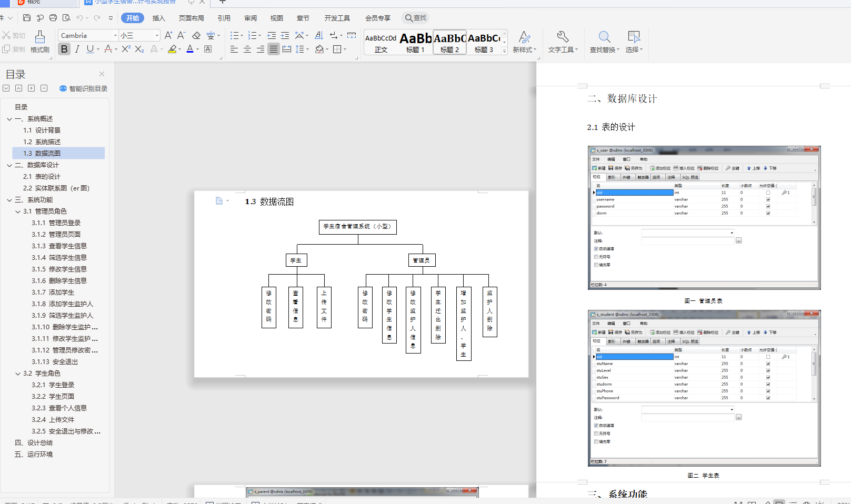Open the 开始 ribbon tab
Viewport: 851px width, 504px height.
133,18
